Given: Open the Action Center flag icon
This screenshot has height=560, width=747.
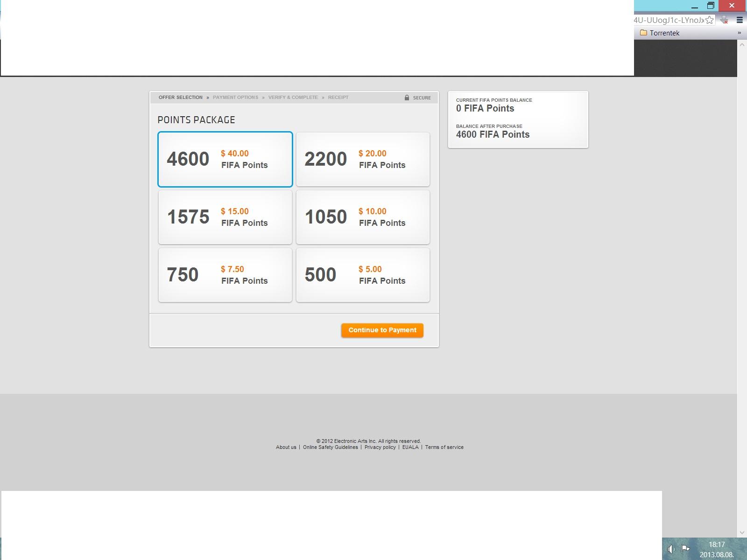Looking at the screenshot, I should click(685, 549).
